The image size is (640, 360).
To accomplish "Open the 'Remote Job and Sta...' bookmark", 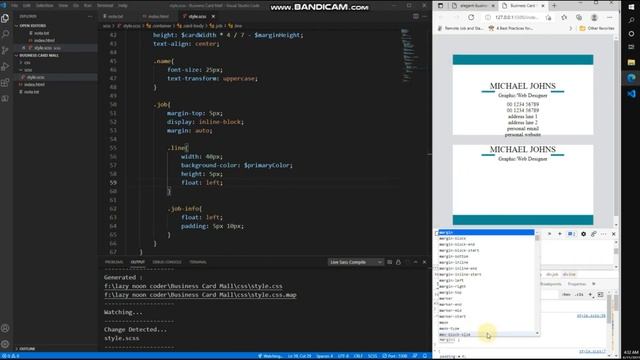I will click(x=460, y=29).
